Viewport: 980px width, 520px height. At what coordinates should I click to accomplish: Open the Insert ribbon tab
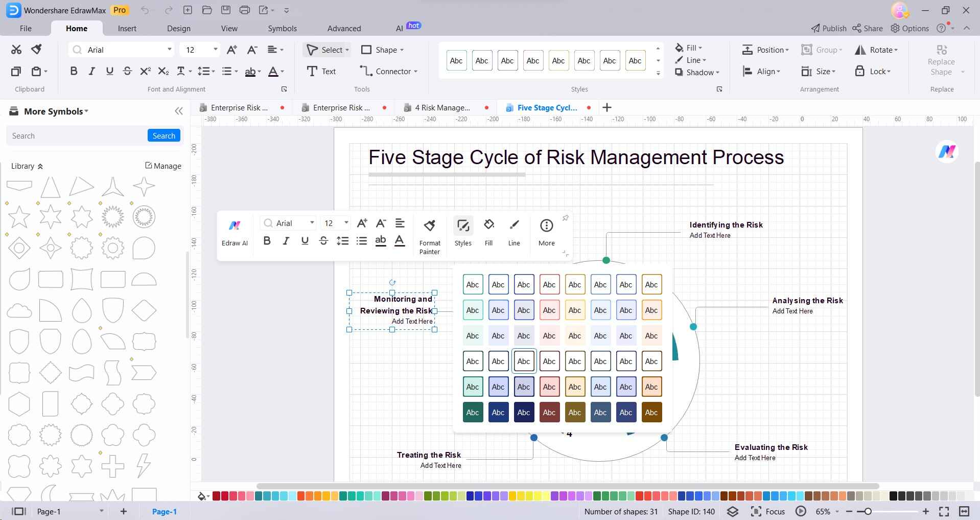127,29
